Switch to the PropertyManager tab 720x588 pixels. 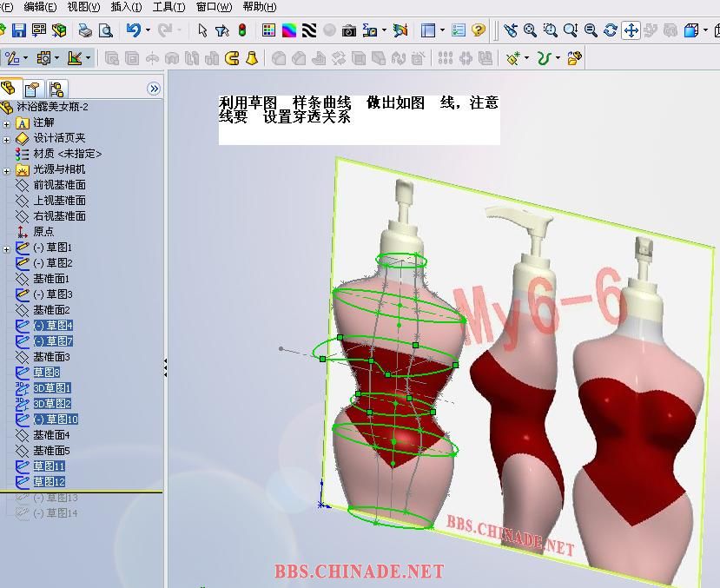[33, 88]
